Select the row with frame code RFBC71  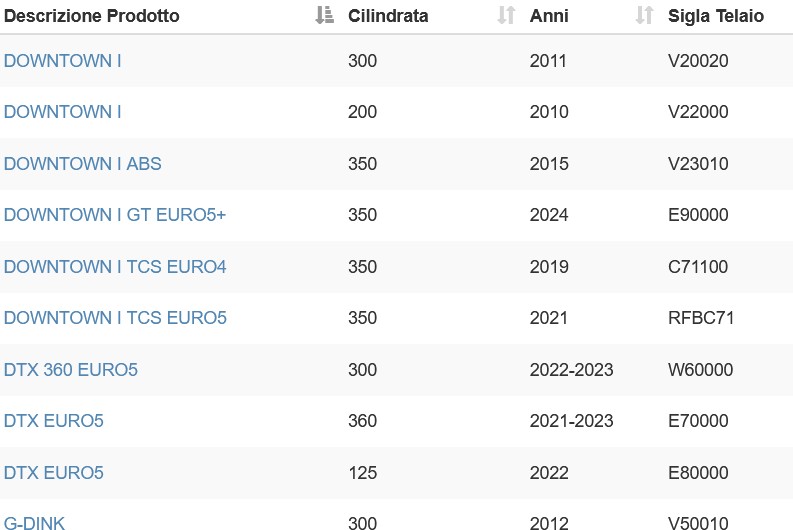(396, 318)
